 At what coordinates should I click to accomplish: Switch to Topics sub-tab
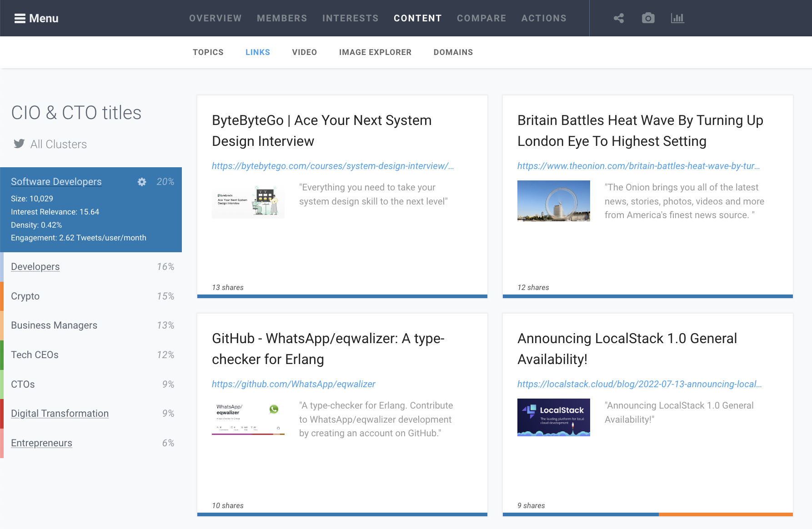(x=208, y=52)
